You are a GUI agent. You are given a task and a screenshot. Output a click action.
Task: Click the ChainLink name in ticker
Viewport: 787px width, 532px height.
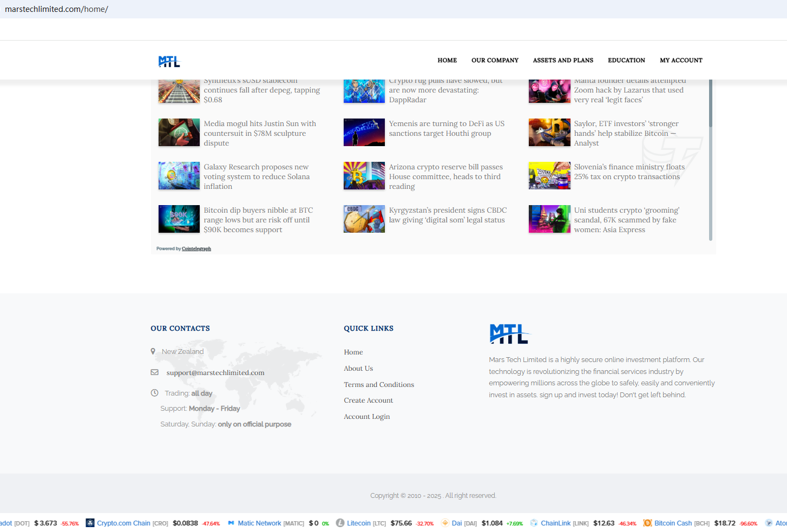(556, 523)
